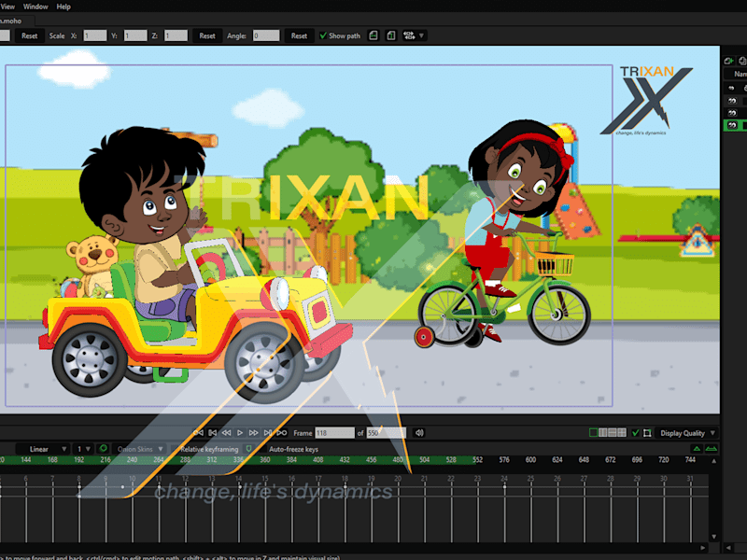Viewport: 747px width, 560px height.
Task: Click the Step forward one frame button
Action: click(x=254, y=433)
